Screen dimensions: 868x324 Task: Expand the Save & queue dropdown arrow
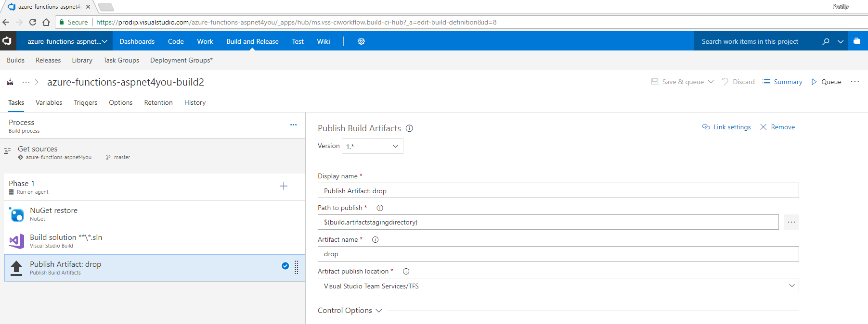[x=711, y=82]
